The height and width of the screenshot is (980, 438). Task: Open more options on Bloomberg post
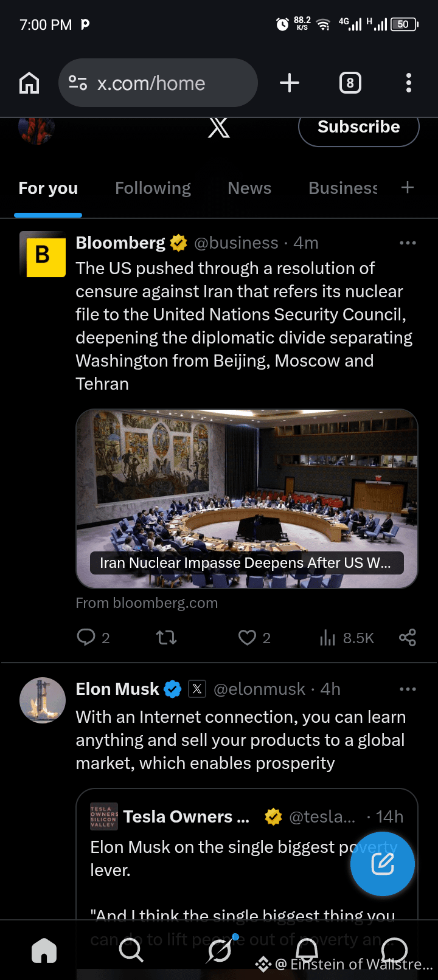pos(408,243)
